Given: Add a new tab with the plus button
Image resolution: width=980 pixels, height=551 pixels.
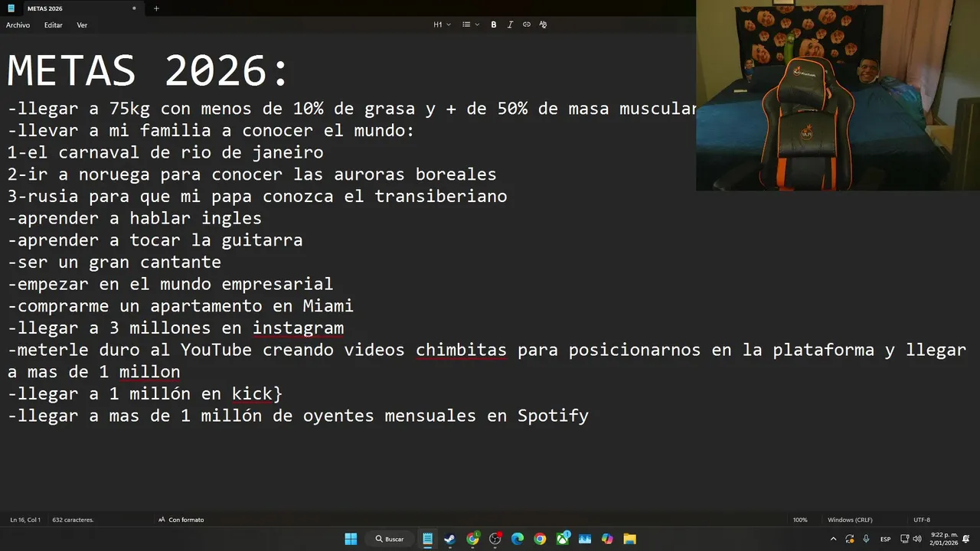Looking at the screenshot, I should coord(156,8).
